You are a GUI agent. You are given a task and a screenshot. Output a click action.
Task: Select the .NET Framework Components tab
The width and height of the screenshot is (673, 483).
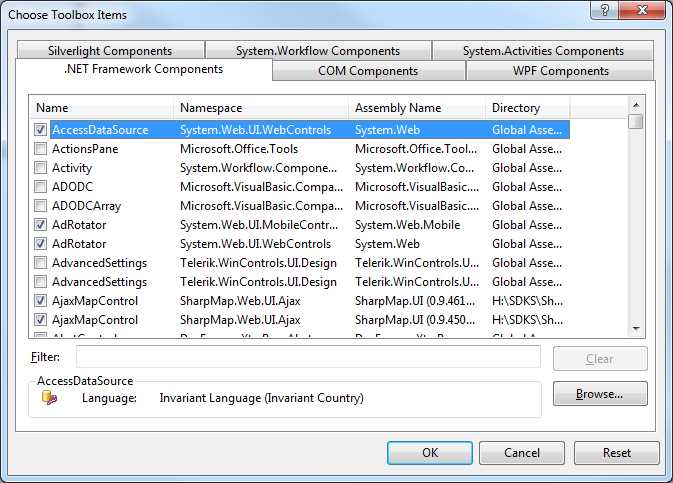tap(143, 69)
